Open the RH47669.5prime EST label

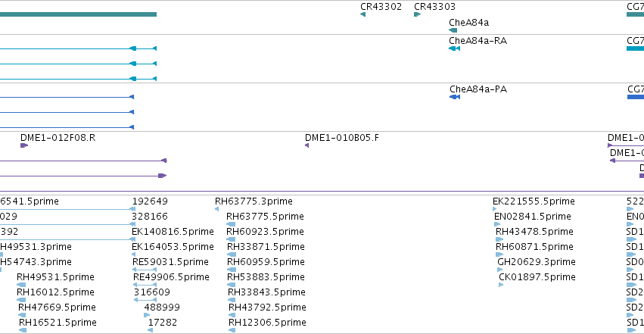57,307
